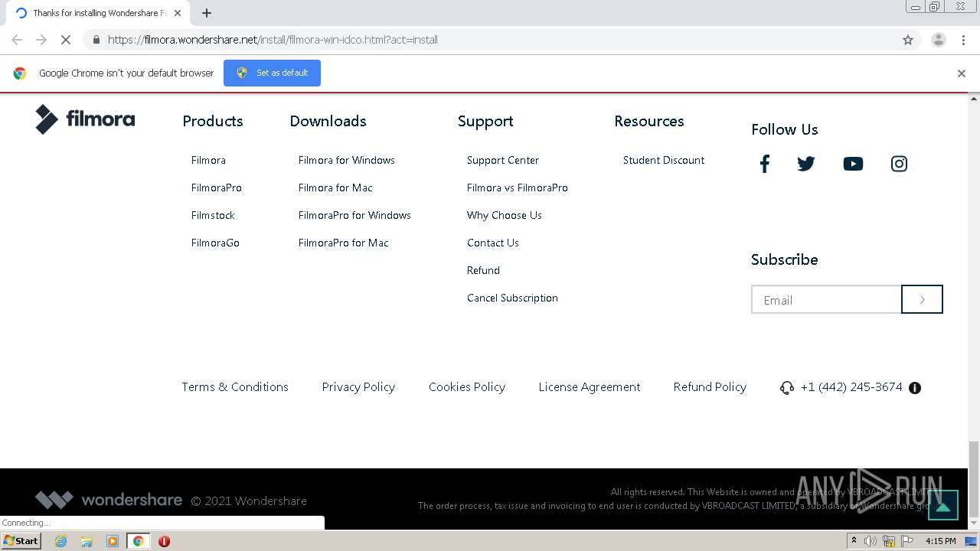This screenshot has height=551, width=980.
Task: Open Filmora for Mac download
Action: pos(335,187)
